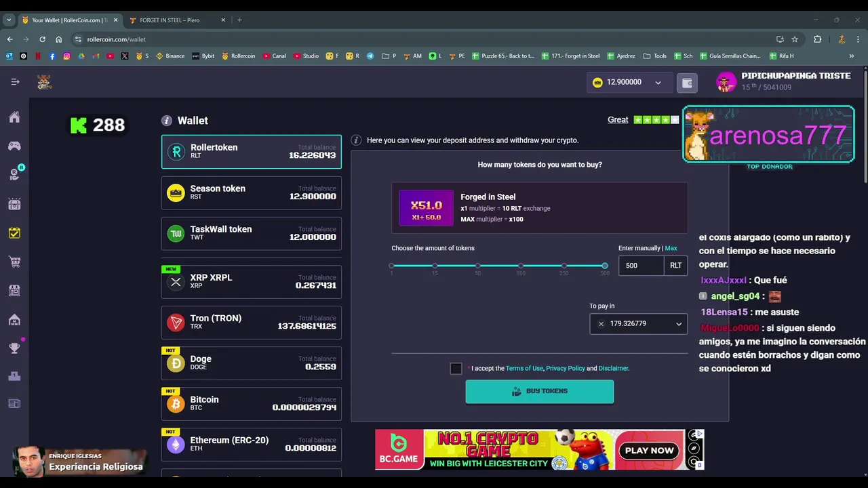The image size is (868, 488).
Task: Click the Wallet info icon
Action: 167,121
